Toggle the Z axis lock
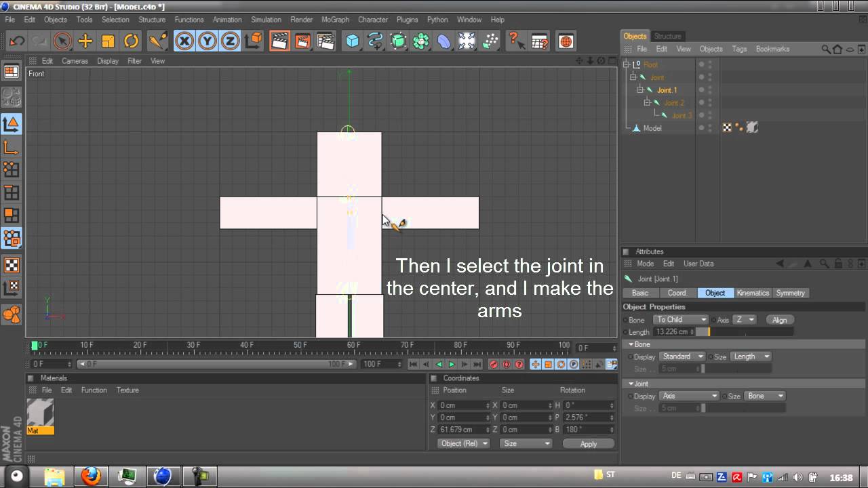This screenshot has height=488, width=868. [x=231, y=41]
